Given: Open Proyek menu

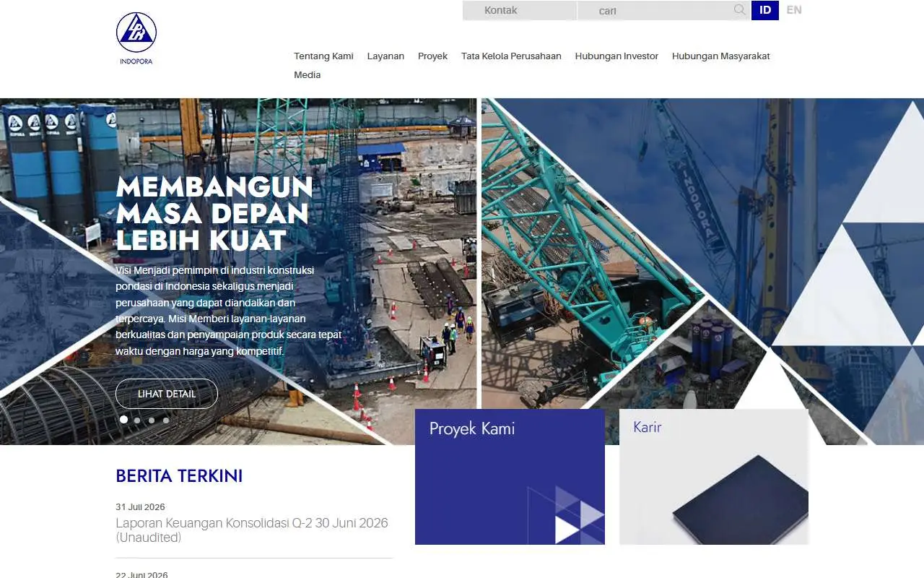Looking at the screenshot, I should (x=432, y=56).
